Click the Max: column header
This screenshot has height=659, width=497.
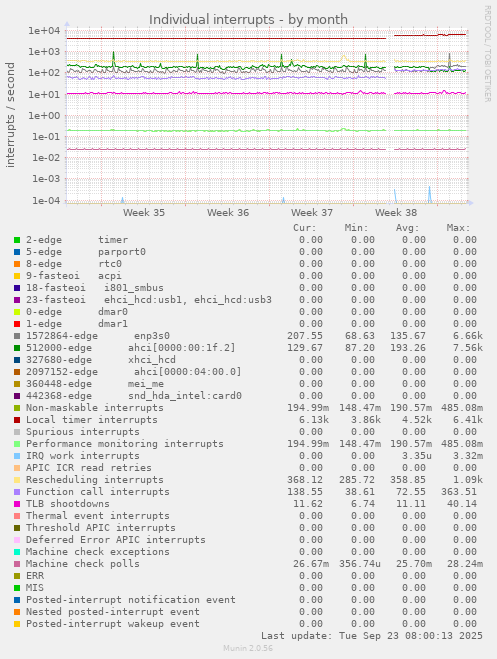(x=458, y=228)
